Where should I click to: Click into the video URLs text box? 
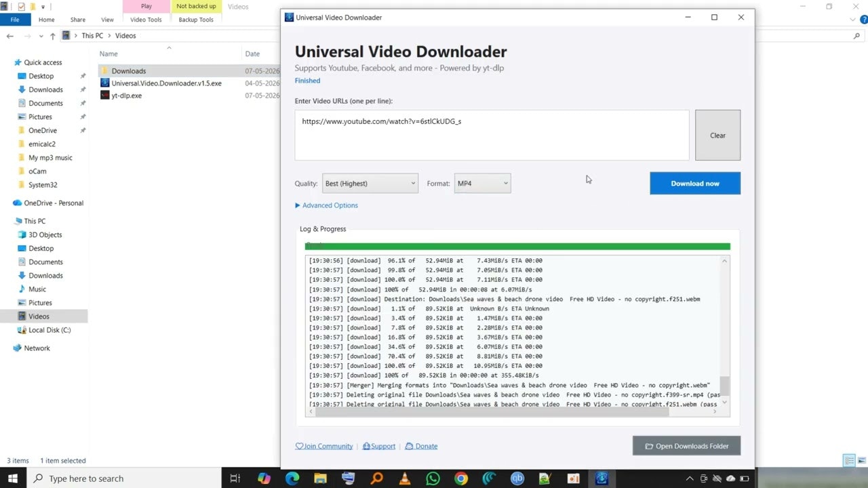point(492,136)
